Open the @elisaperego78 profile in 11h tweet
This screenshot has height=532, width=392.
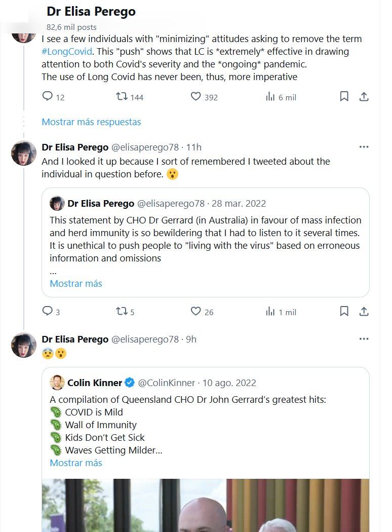[145, 147]
